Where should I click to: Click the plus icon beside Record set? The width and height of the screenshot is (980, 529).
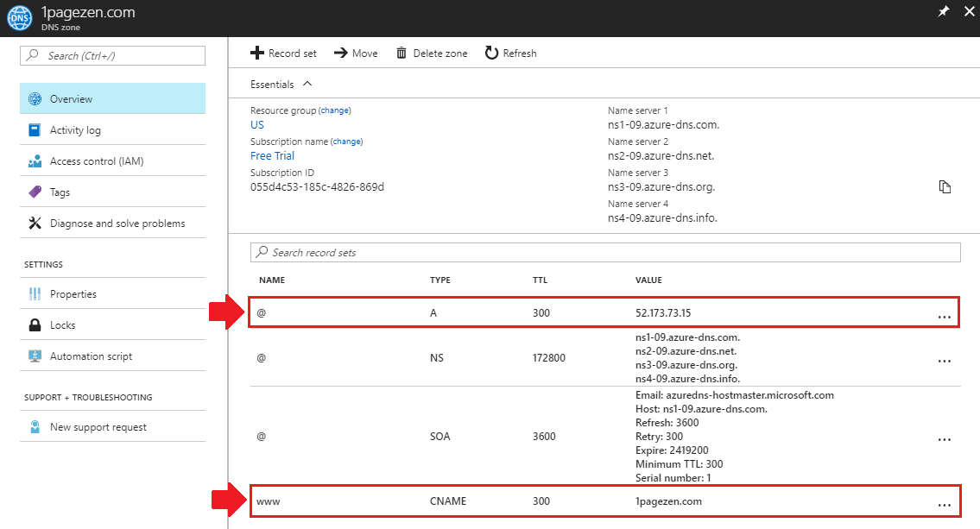point(257,54)
